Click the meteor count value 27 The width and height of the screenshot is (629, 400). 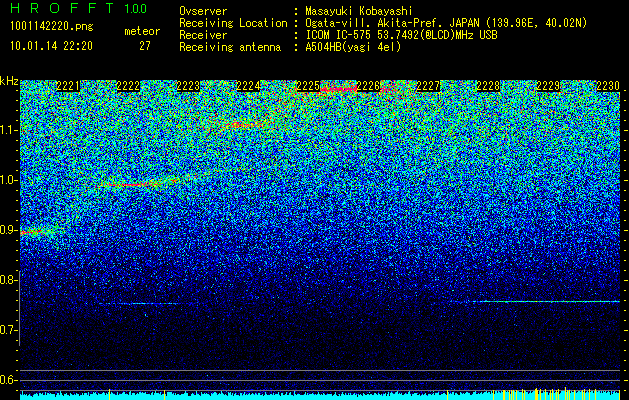pos(145,46)
